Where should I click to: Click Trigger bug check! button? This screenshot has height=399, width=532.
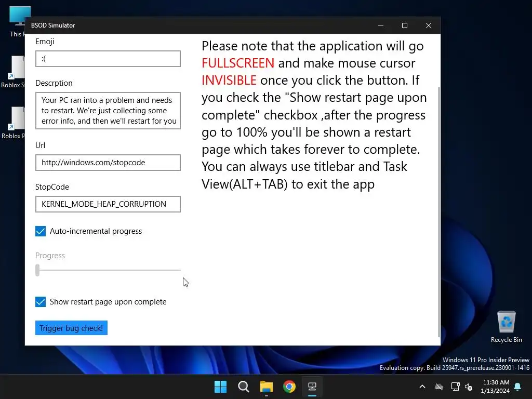pos(71,328)
